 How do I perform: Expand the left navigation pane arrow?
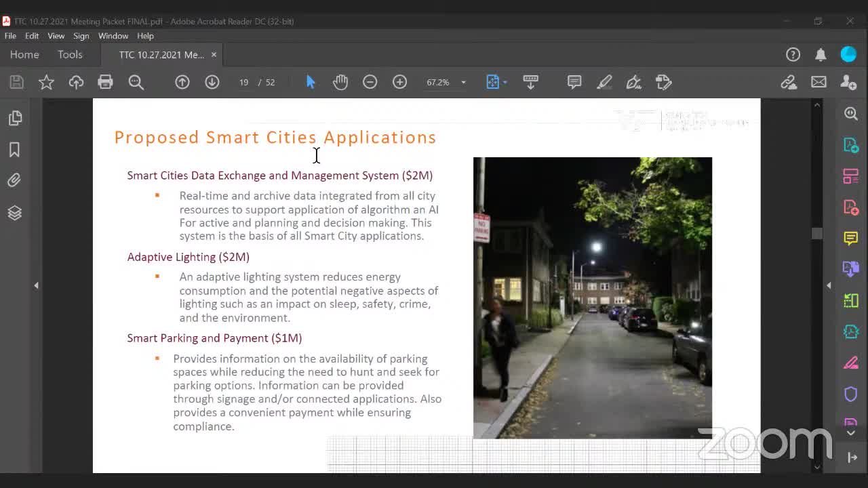click(37, 285)
